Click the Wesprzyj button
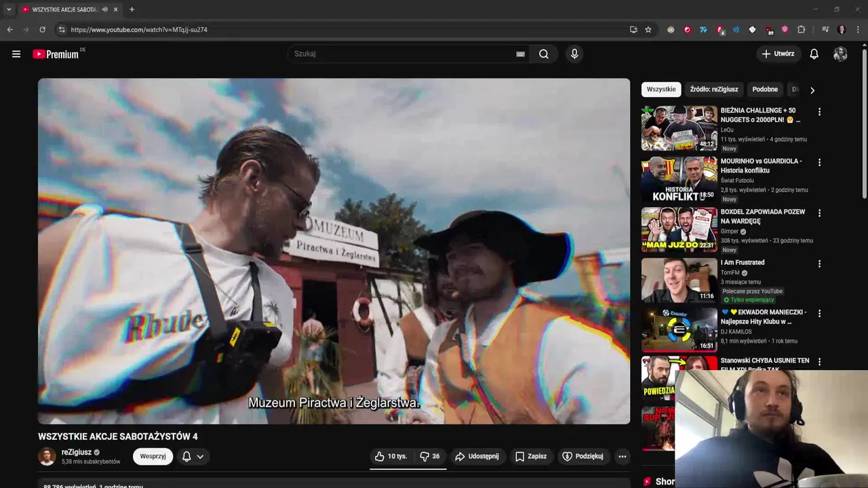This screenshot has width=868, height=488. [x=153, y=457]
